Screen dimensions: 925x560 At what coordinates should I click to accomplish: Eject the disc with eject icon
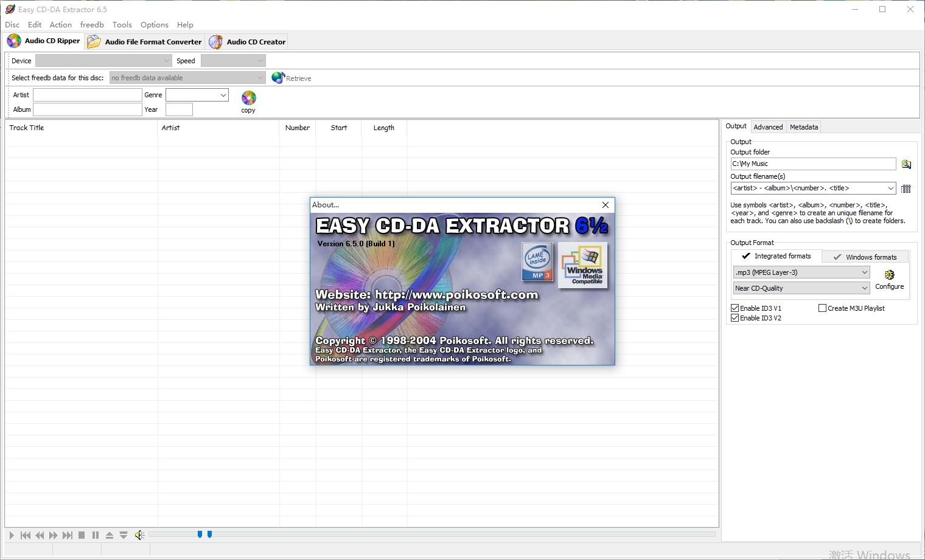coord(110,535)
